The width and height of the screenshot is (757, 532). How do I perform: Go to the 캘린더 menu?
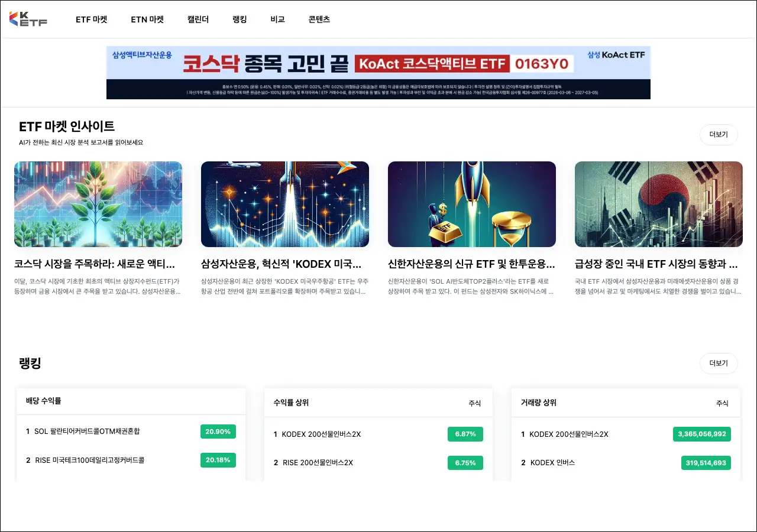(x=198, y=20)
